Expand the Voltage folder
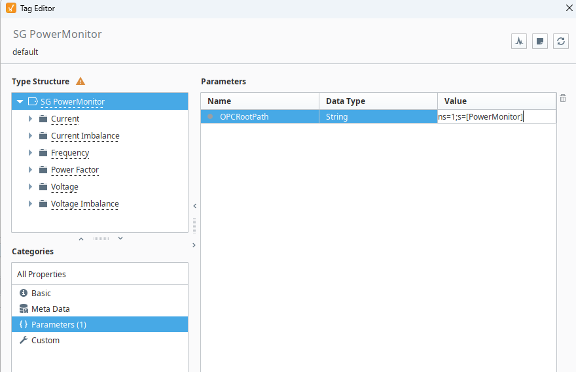The image size is (576, 372). tap(30, 187)
